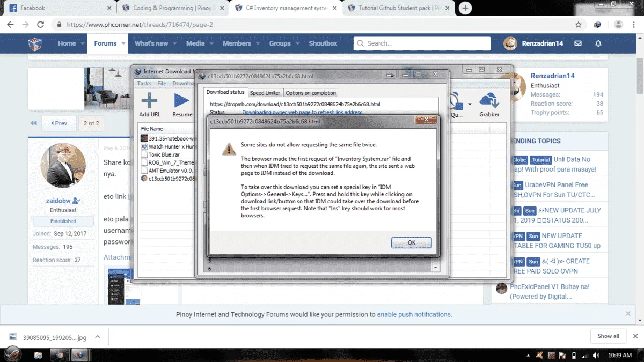Jump to first page double-arrow icon
This screenshot has height=362, width=644.
point(34,123)
